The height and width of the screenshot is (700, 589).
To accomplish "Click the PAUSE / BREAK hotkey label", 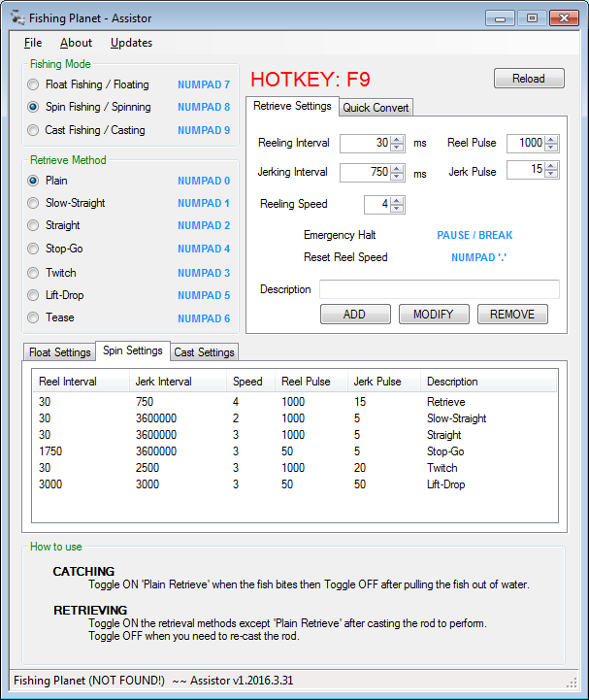I will click(x=474, y=235).
